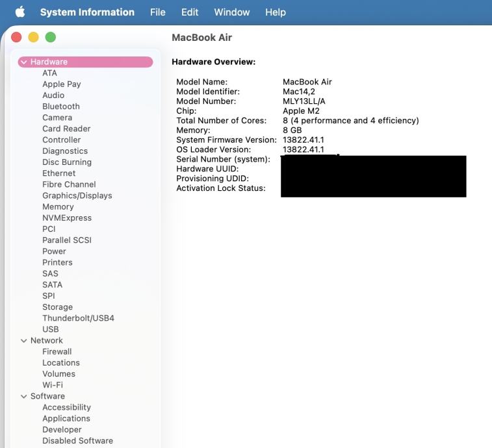Viewport: 492px width, 448px height.
Task: Select Volumes under Network
Action: click(x=58, y=374)
